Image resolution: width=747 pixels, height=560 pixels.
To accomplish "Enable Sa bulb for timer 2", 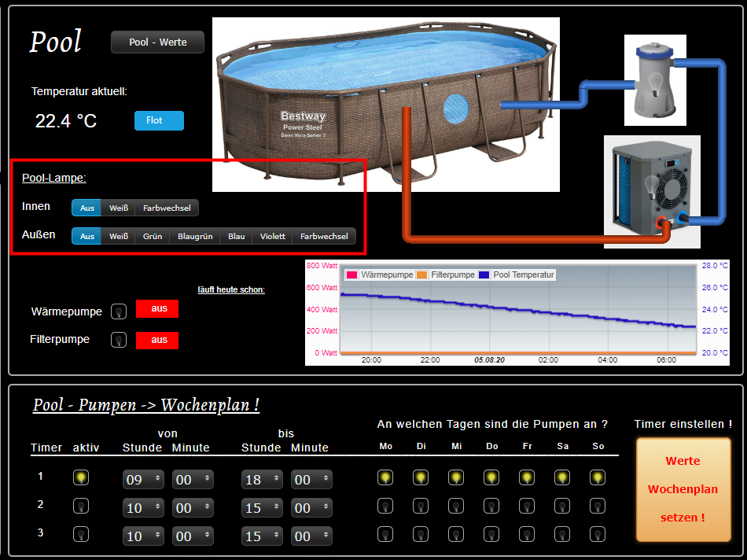I will (x=562, y=506).
